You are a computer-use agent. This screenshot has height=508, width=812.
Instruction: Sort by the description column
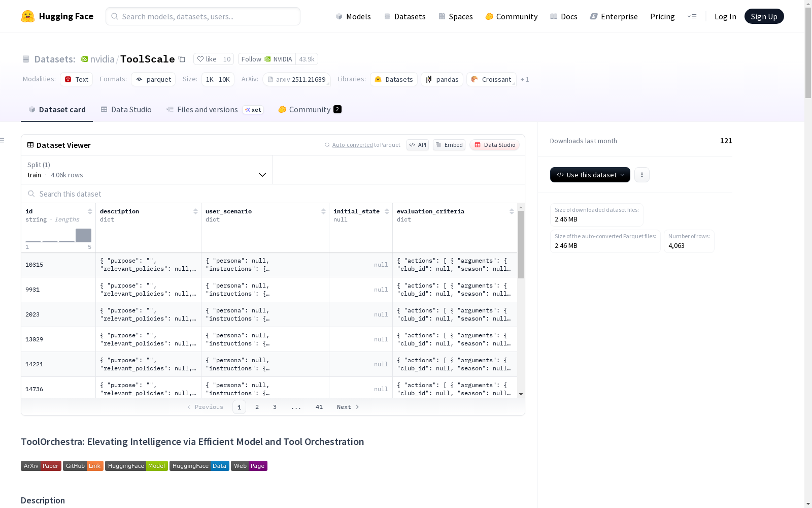tap(195, 211)
